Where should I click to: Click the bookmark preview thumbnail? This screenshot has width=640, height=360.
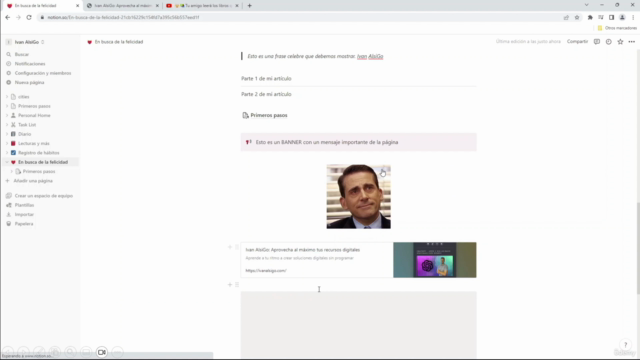435,260
